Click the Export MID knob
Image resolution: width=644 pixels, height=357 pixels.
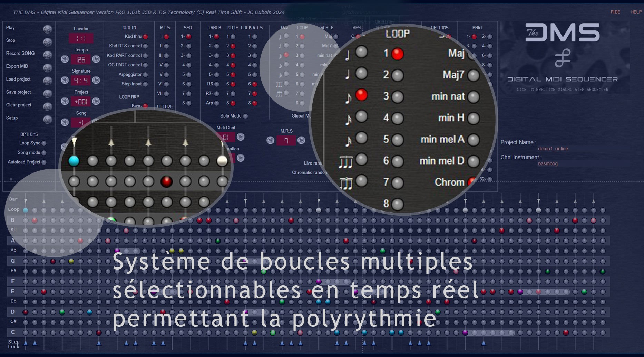pos(47,67)
